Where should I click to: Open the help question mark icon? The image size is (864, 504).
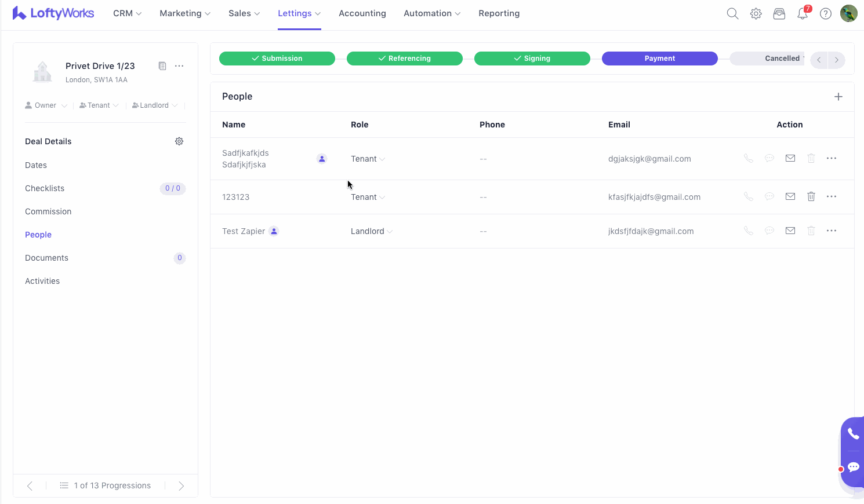pyautogui.click(x=826, y=13)
